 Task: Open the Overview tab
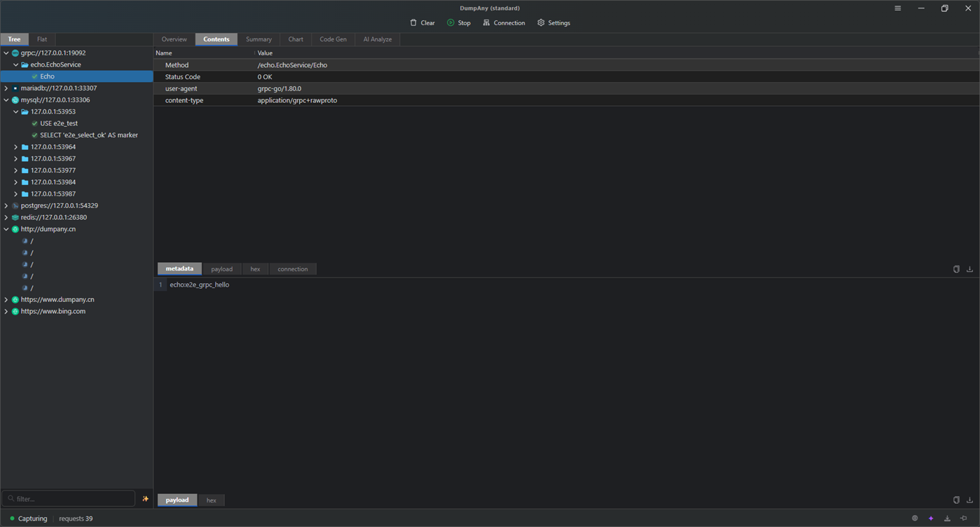pos(174,39)
